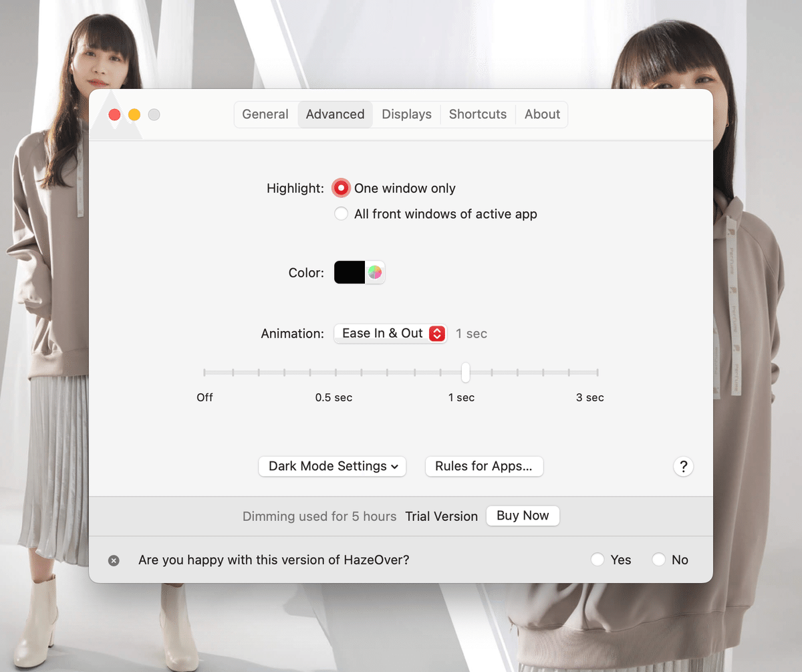Answer Yes to the HazeOver satisfaction question
Screen dimensions: 802x672
(597, 559)
